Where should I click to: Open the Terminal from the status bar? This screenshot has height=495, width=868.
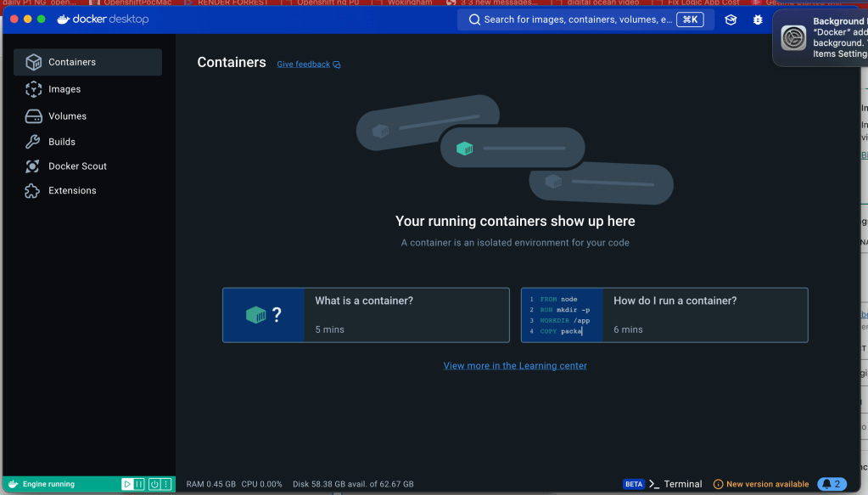coord(676,484)
